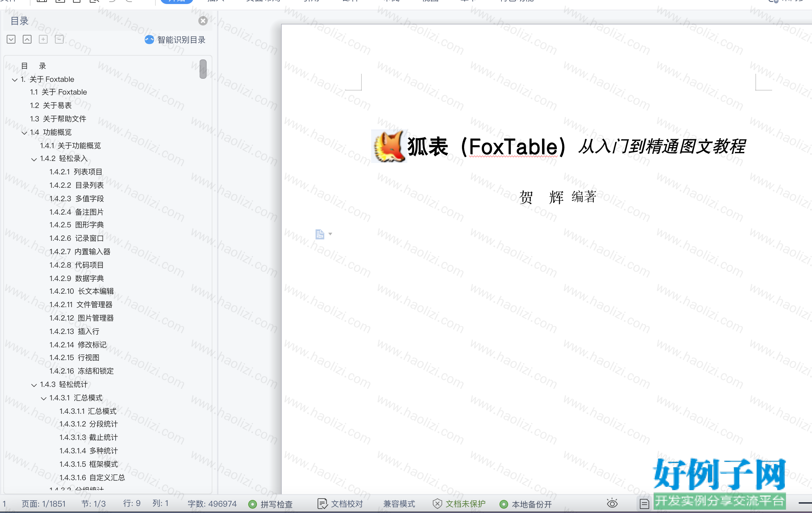
Task: Jump to 1.4.2.8 代码项目
Action: [x=77, y=265]
